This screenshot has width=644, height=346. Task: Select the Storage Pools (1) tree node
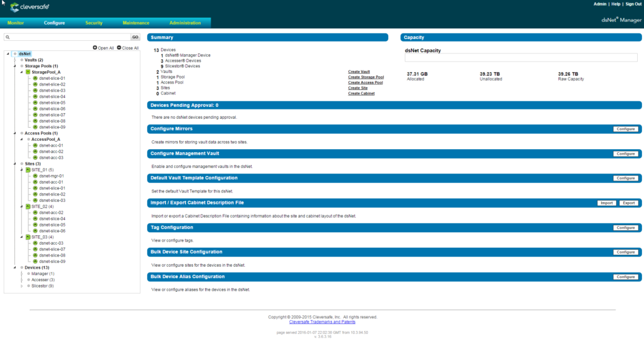pyautogui.click(x=42, y=66)
